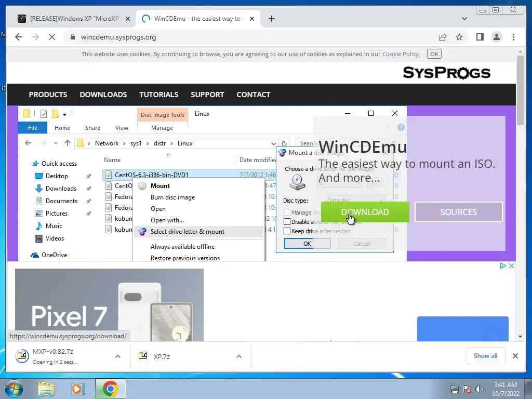Click the Chrome taskbar icon
The image size is (532, 399).
pos(110,389)
